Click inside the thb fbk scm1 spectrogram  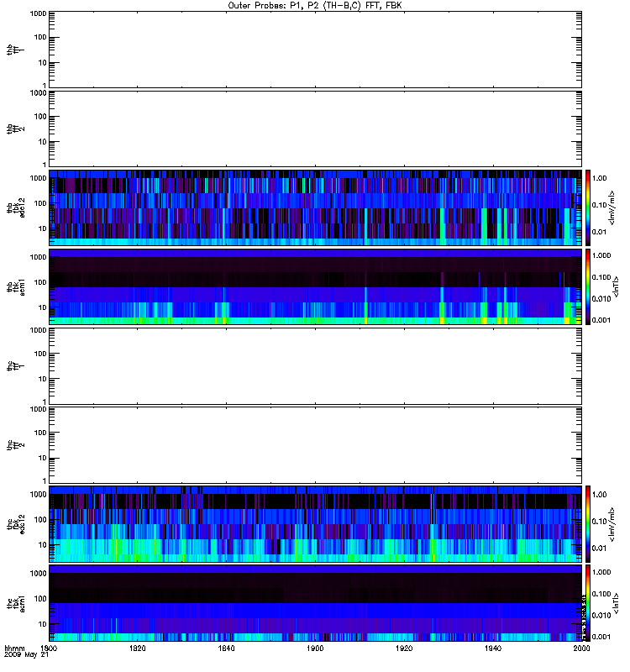tap(315, 286)
